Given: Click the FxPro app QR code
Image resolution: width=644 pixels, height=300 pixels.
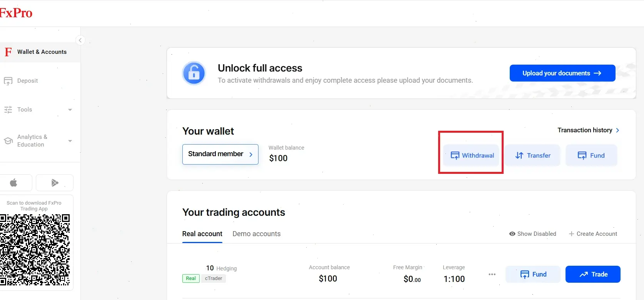Looking at the screenshot, I should coord(36,250).
